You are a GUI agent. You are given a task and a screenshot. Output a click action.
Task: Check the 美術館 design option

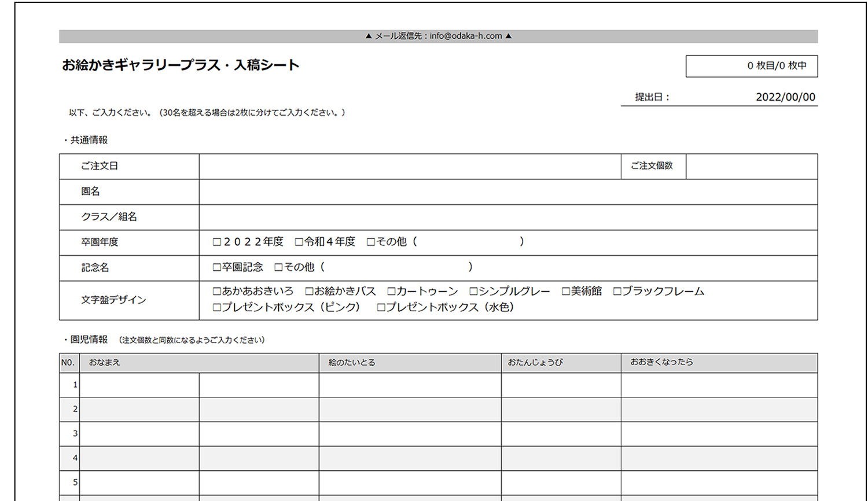[x=566, y=292]
